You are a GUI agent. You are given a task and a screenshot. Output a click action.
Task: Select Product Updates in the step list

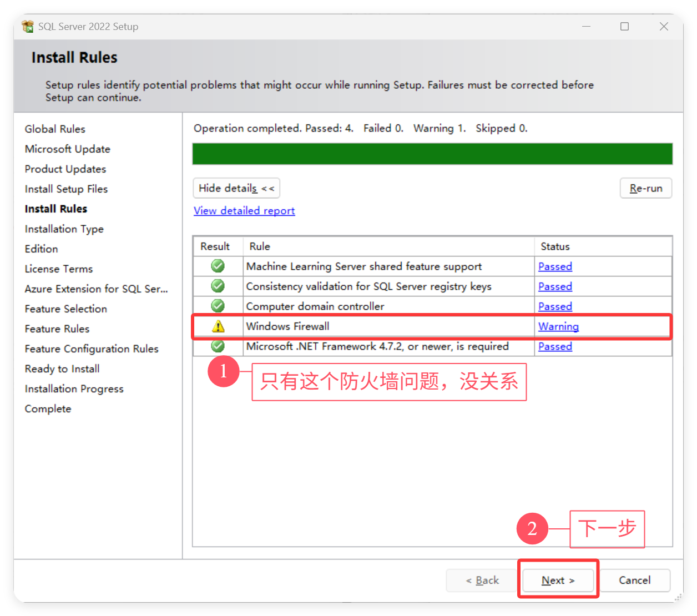point(65,169)
